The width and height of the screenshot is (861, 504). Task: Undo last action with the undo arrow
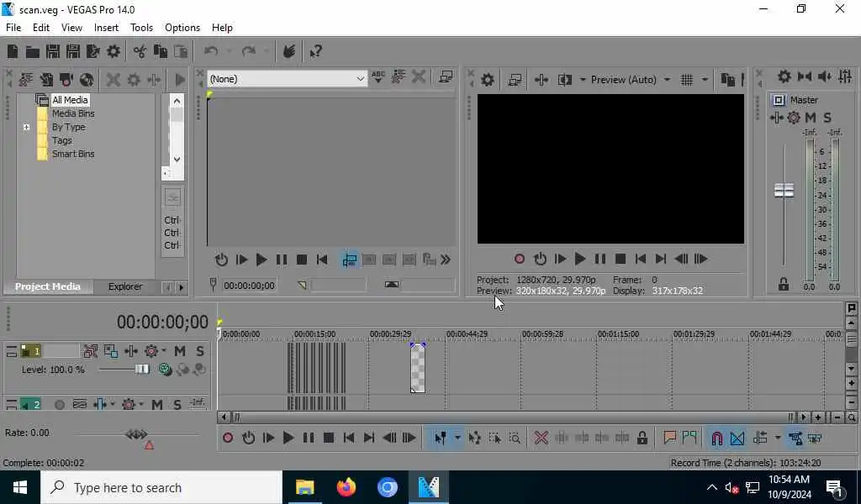[211, 51]
